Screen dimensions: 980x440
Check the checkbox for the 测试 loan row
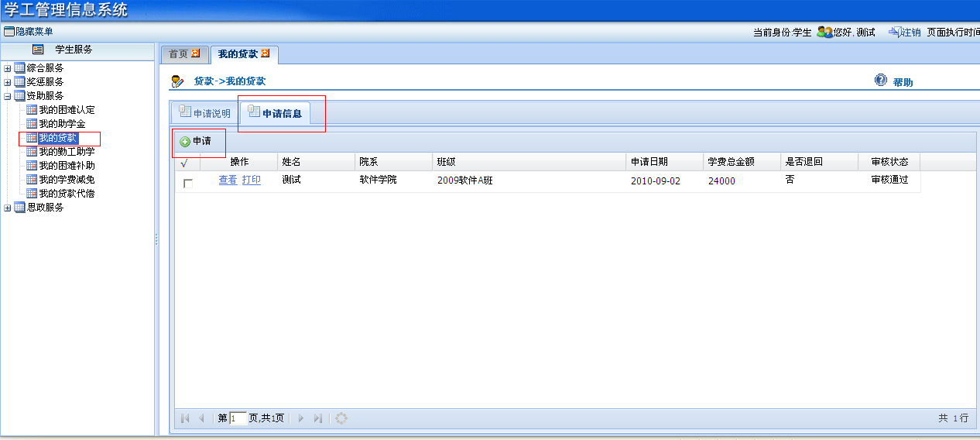pos(188,184)
